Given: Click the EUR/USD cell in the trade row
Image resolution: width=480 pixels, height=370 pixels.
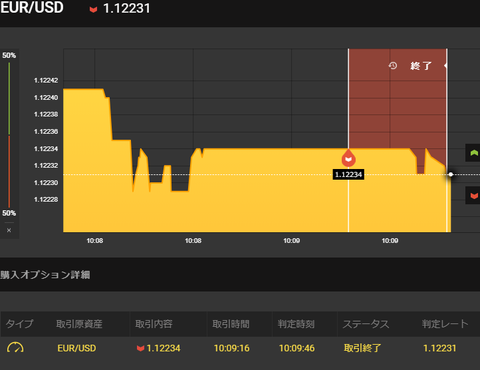Looking at the screenshot, I should tap(77, 348).
